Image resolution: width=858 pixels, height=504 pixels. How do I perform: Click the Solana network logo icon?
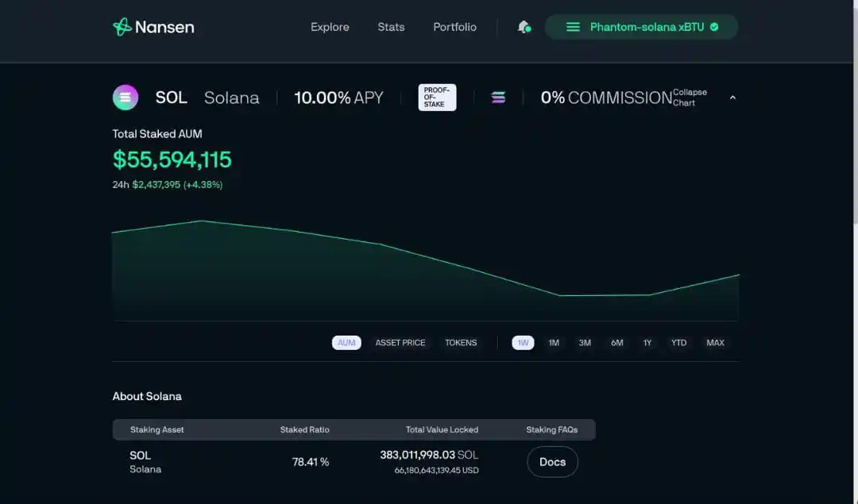click(498, 98)
